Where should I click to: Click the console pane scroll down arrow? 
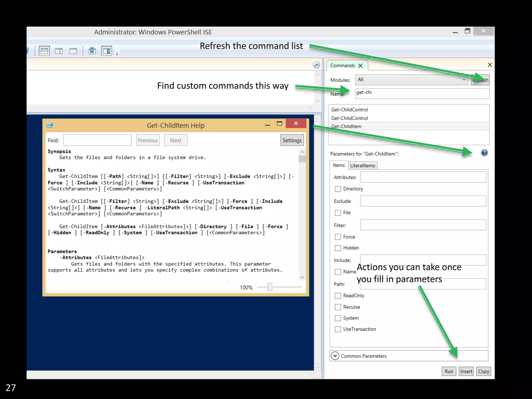pos(317,367)
